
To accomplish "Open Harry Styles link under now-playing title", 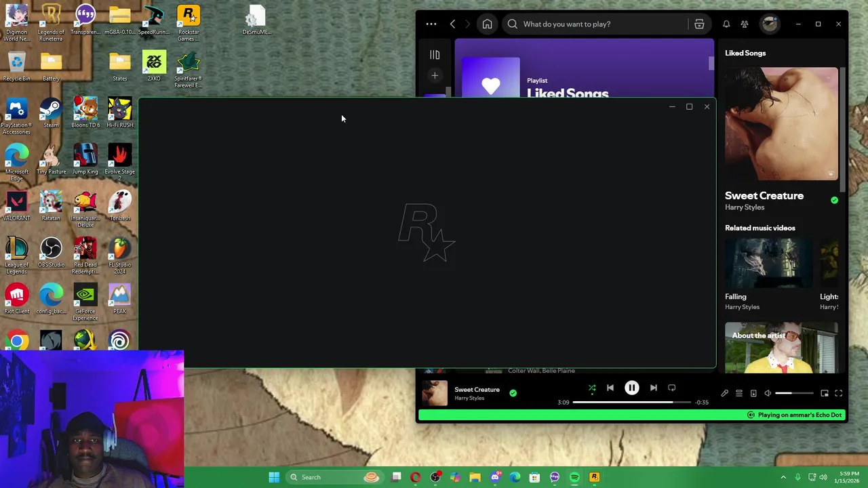I will [469, 399].
